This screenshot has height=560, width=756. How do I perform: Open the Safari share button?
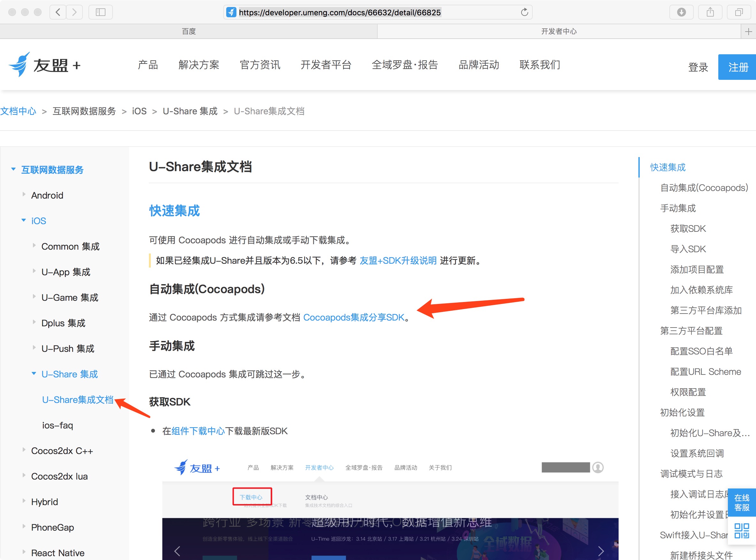710,12
